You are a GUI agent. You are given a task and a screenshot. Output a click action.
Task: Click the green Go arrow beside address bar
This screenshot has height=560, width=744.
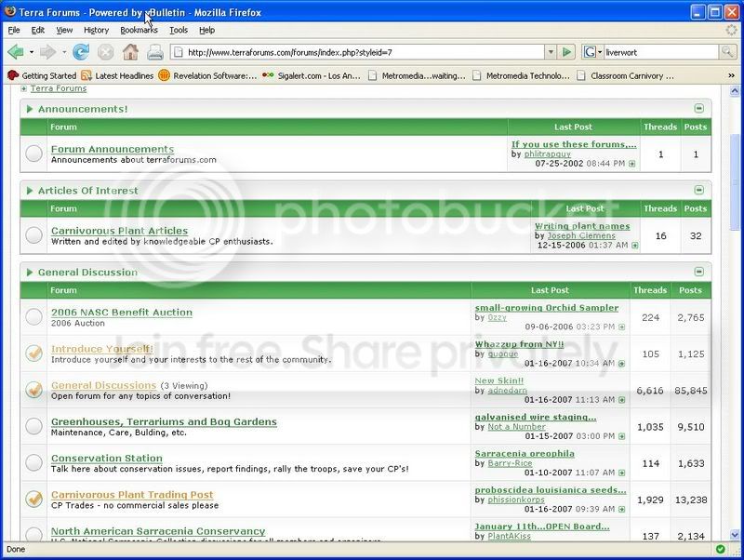(x=566, y=52)
